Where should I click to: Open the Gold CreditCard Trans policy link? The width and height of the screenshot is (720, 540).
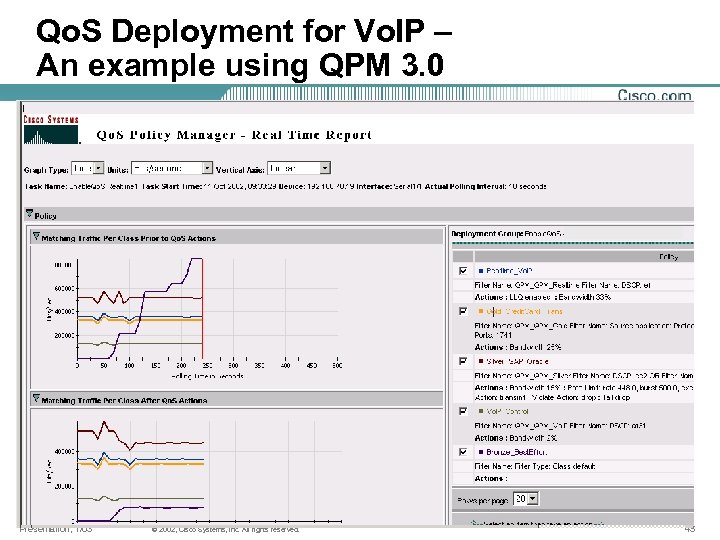524,311
